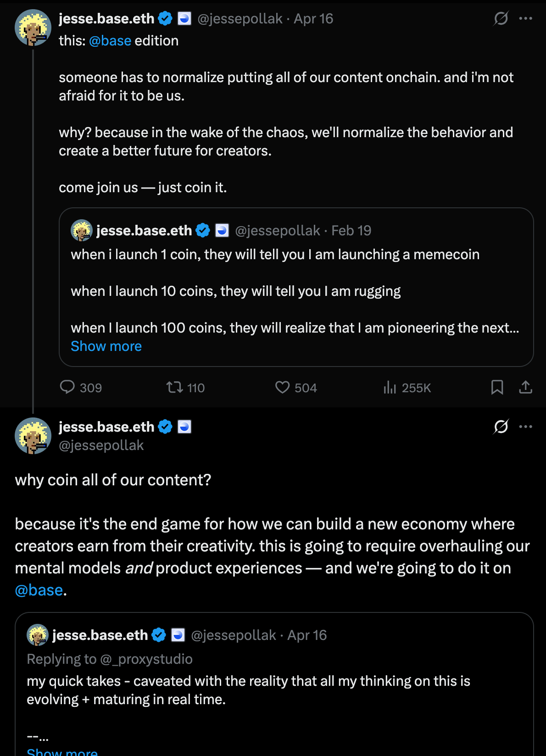Screen dimensions: 546x756
Task: Expand Show more in bottom quoted tweet
Action: pyautogui.click(x=62, y=751)
